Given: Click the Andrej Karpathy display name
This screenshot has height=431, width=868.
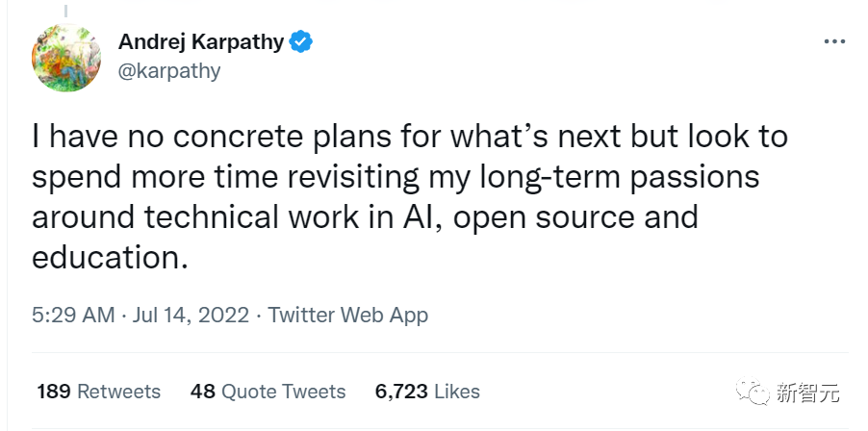Looking at the screenshot, I should [x=201, y=42].
